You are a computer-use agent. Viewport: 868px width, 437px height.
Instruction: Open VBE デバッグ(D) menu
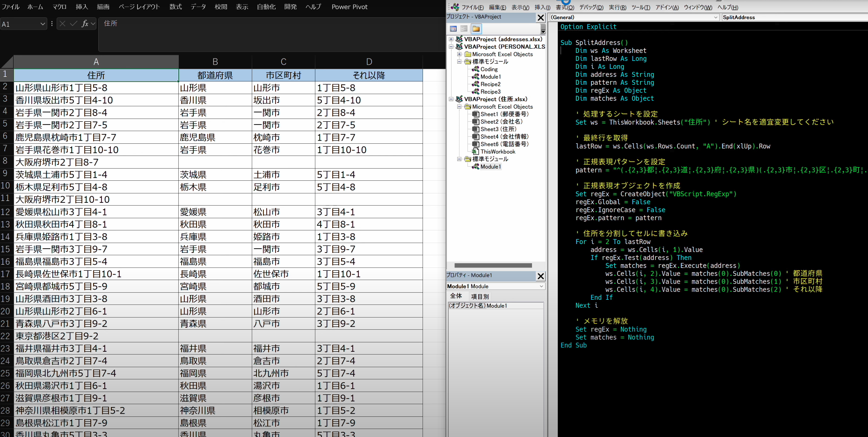591,7
